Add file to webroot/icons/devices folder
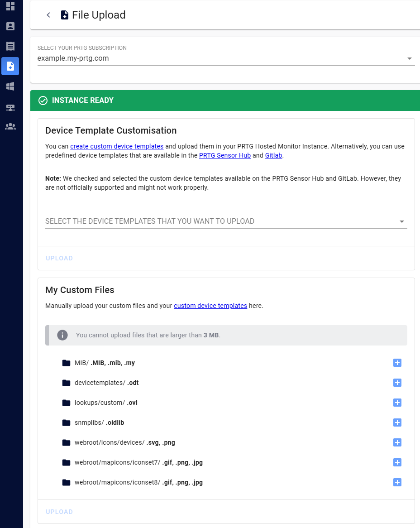This screenshot has height=528, width=420. tap(397, 442)
